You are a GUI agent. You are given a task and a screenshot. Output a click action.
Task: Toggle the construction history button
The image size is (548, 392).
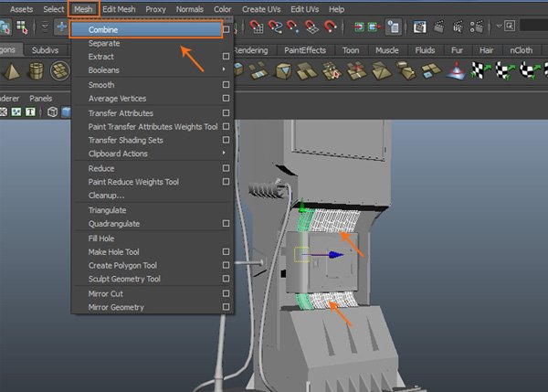pyautogui.click(x=393, y=26)
